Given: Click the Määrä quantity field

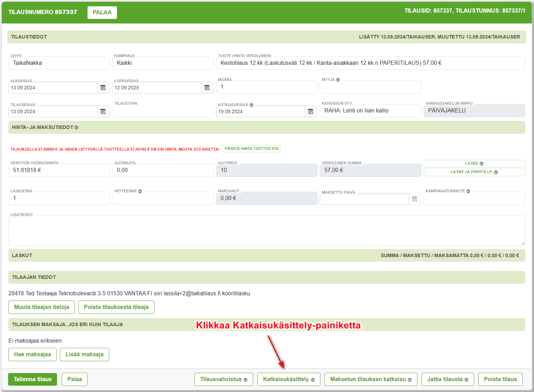Looking at the screenshot, I should pyautogui.click(x=267, y=87).
